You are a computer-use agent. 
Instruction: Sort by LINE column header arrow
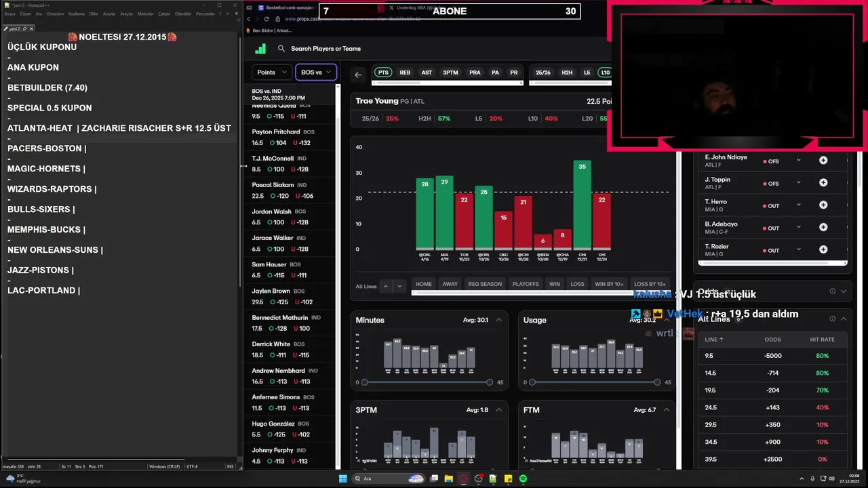(721, 340)
